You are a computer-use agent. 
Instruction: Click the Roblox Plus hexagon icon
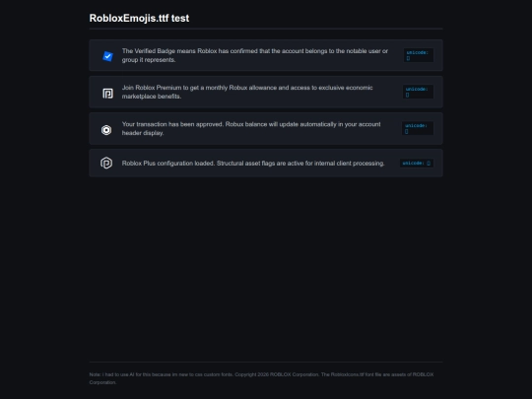coord(106,163)
